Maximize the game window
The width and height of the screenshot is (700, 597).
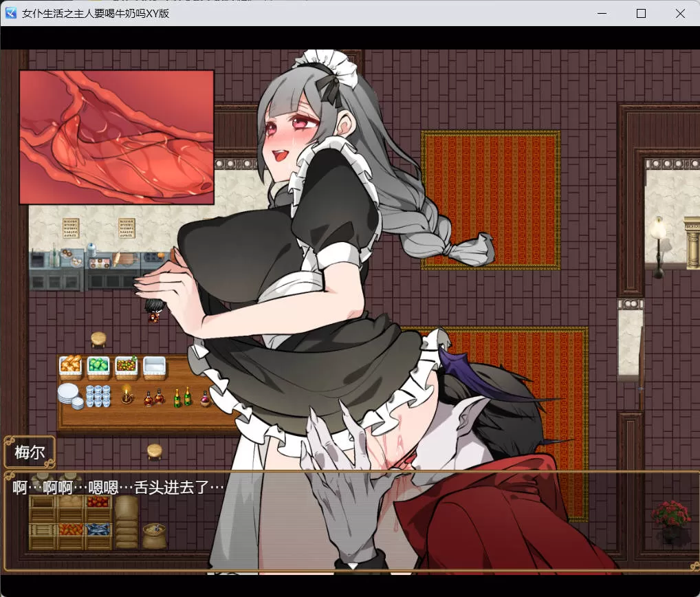641,13
